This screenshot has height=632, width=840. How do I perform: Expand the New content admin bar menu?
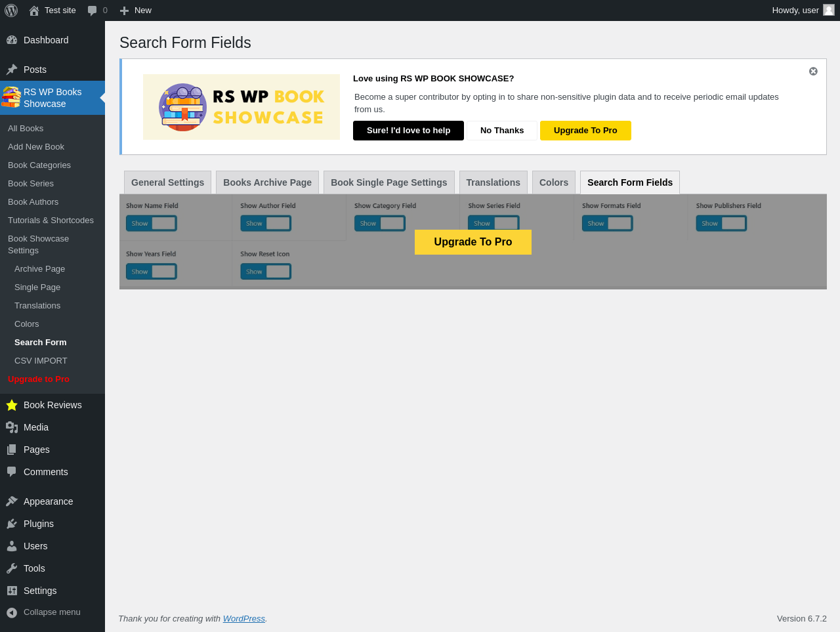(x=136, y=11)
